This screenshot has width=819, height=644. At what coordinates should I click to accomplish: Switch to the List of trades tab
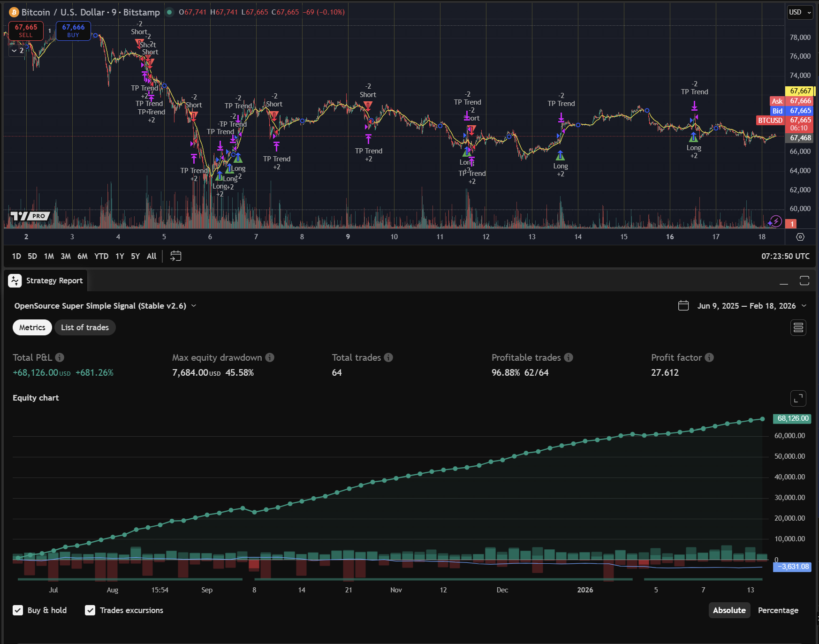coord(85,327)
